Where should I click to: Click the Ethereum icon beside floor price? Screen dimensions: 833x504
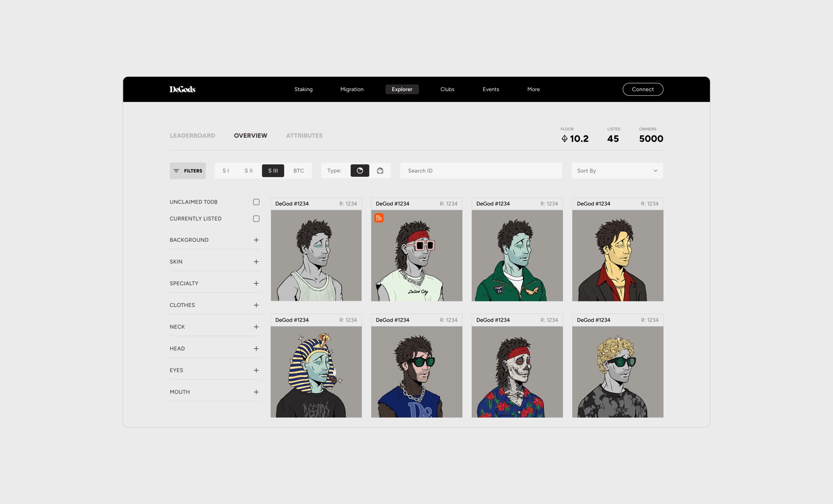pyautogui.click(x=564, y=139)
